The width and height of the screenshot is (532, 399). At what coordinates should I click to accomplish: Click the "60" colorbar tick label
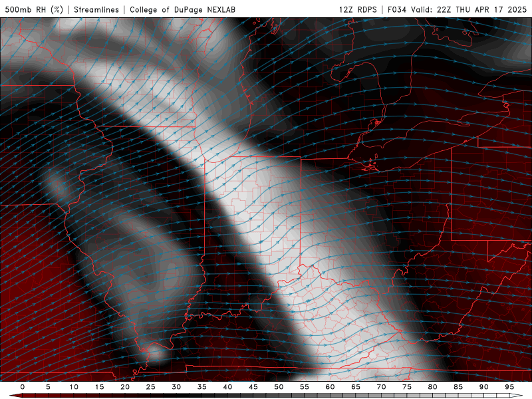pos(330,387)
